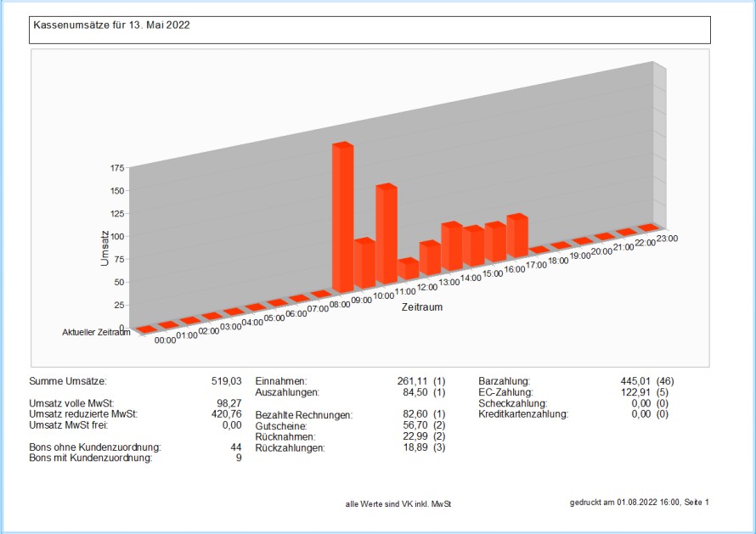Viewport: 756px width, 534px height.
Task: Click the tallest bar at 08:00
Action: [341, 219]
